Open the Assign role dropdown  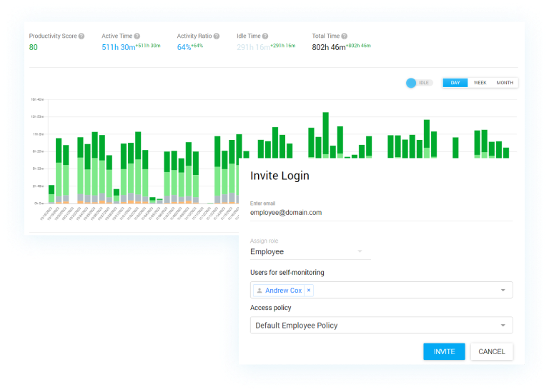pyautogui.click(x=310, y=251)
